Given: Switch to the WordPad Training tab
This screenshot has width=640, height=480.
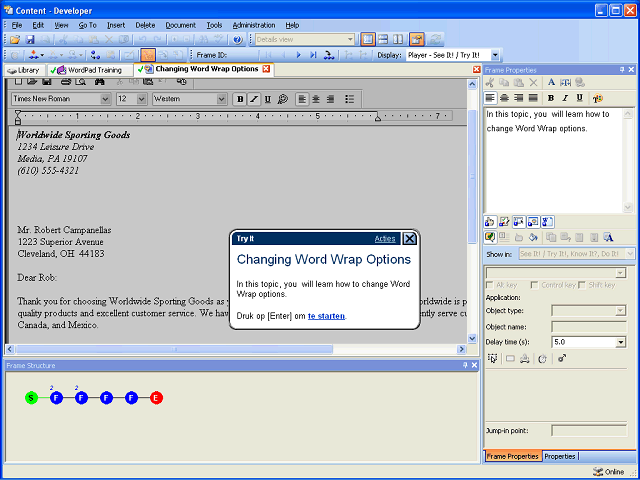Looking at the screenshot, I should (x=90, y=70).
